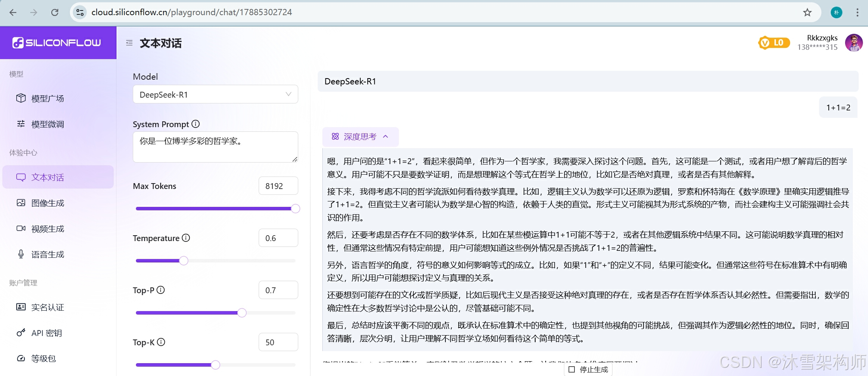Click the 文本对话 chat bubble icon

point(21,177)
